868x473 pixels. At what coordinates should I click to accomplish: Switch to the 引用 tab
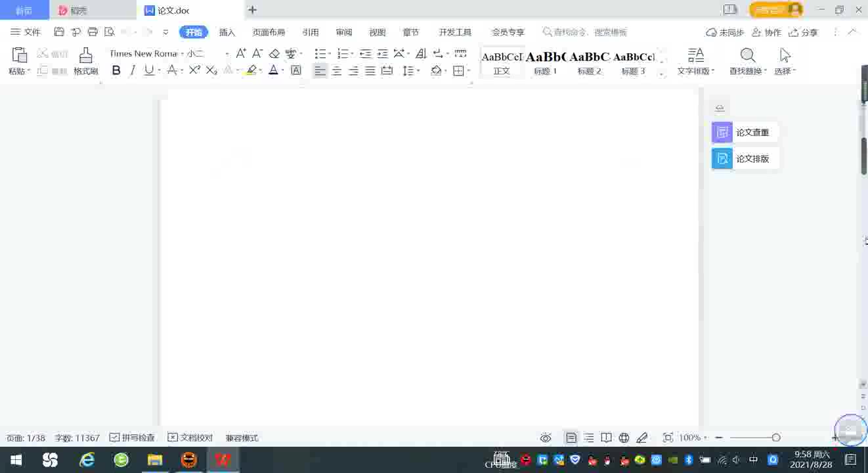point(311,32)
